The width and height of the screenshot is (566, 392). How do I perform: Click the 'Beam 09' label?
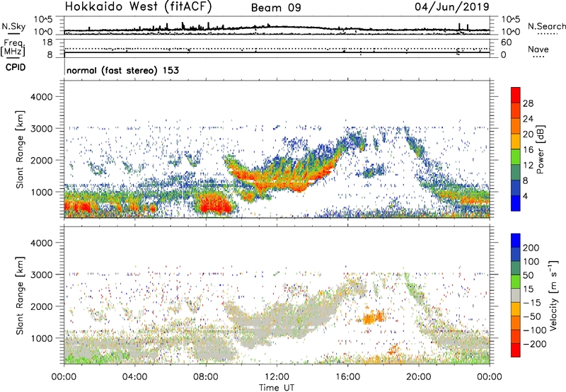coord(276,8)
